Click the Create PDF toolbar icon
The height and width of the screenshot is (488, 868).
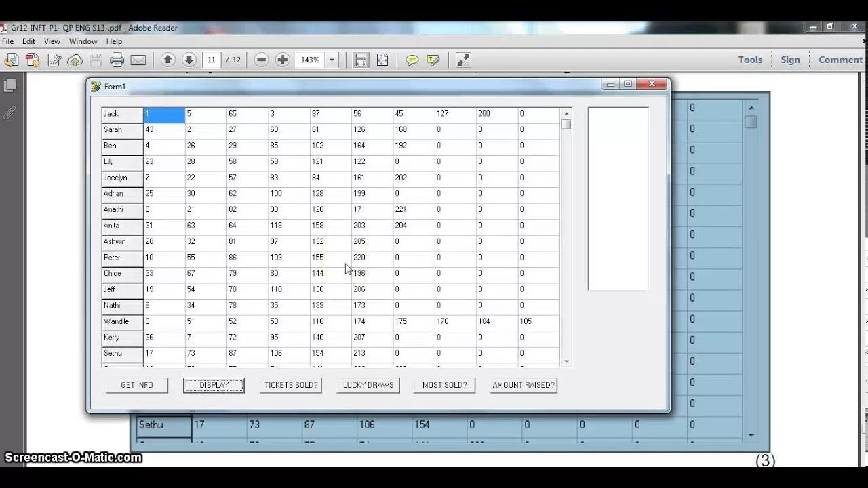pos(33,60)
